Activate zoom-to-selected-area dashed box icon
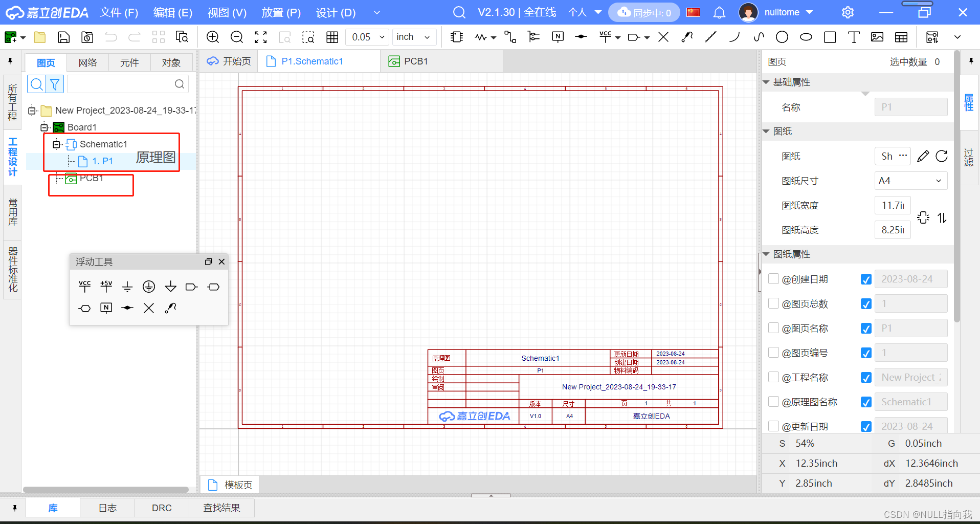Screen dimensions: 980x524 [308, 37]
